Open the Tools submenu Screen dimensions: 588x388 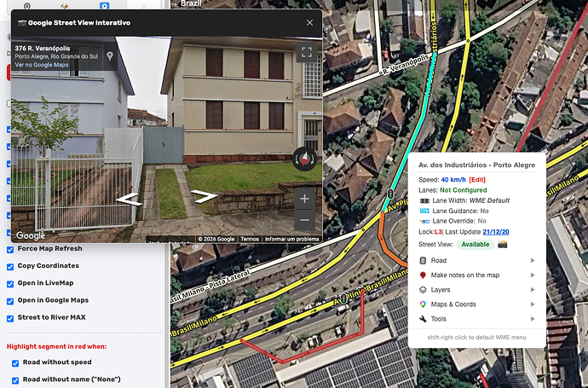coord(476,319)
